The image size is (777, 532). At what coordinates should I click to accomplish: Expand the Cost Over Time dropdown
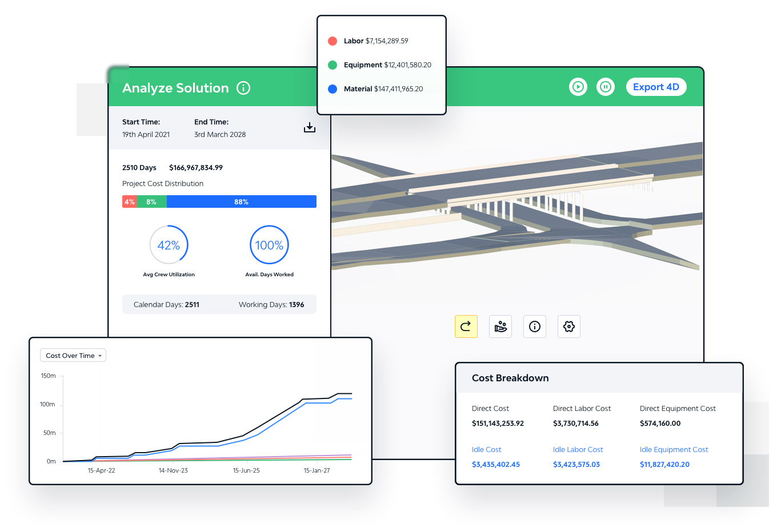coord(73,356)
